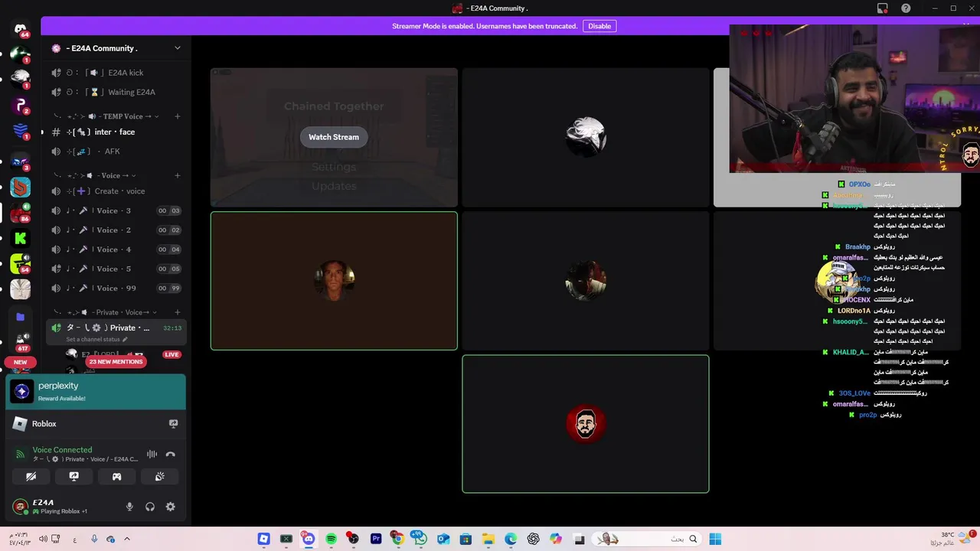Select the speaking participant tile with face avatar
Image resolution: width=980 pixels, height=551 pixels.
coord(334,281)
